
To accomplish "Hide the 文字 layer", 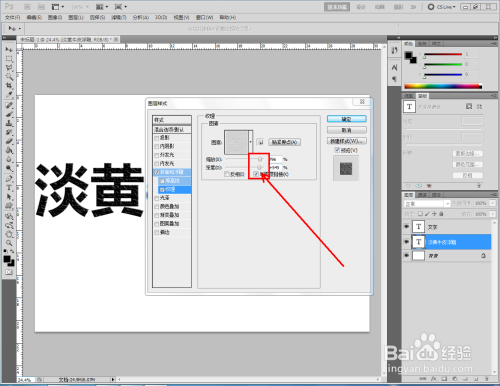I will pyautogui.click(x=406, y=227).
